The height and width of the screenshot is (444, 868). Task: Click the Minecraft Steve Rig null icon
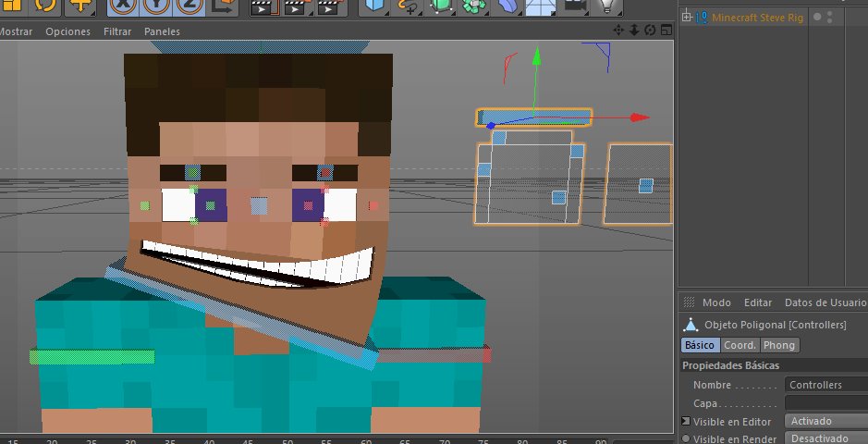(702, 18)
